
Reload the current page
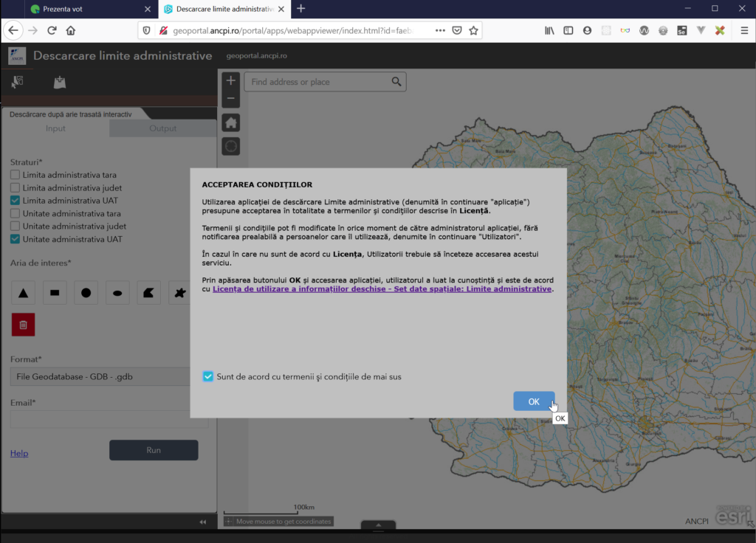pos(52,30)
